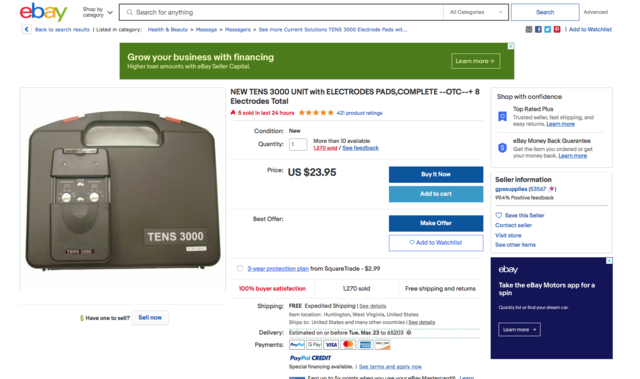The height and width of the screenshot is (379, 640).
Task: Click the delivery estimate info icon
Action: (x=409, y=332)
